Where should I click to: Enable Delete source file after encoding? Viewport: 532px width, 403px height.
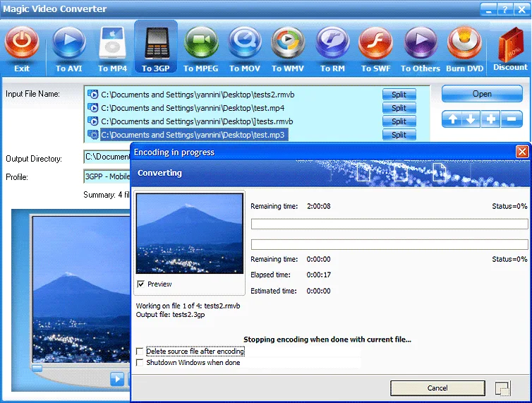[x=140, y=351]
